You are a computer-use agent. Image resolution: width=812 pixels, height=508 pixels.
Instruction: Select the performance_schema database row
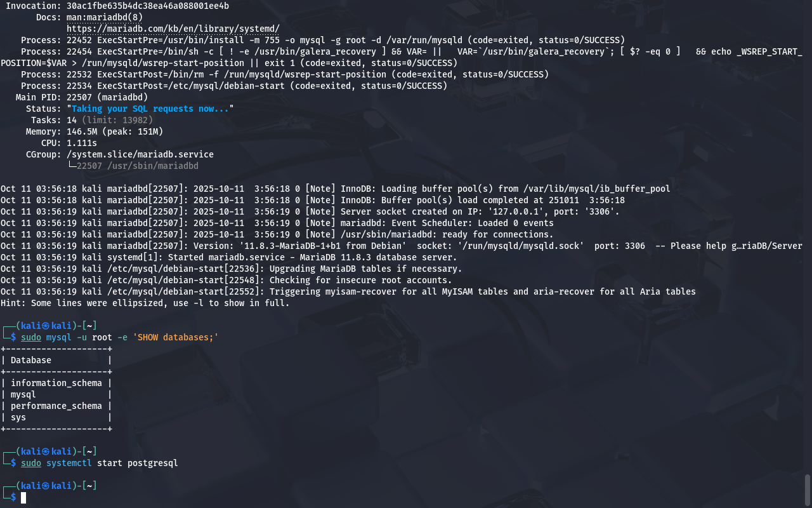(x=56, y=406)
